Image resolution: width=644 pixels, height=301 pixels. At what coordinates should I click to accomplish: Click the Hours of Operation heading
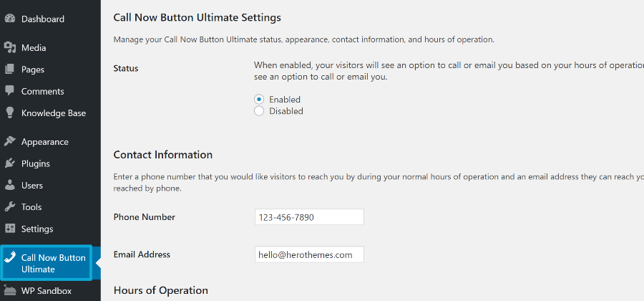[x=160, y=290]
